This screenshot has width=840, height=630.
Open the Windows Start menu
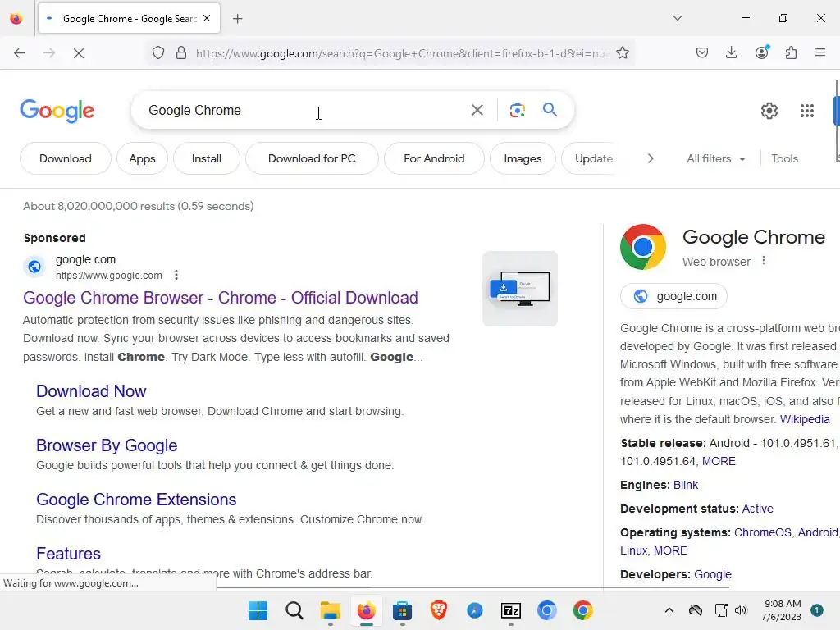point(258,610)
